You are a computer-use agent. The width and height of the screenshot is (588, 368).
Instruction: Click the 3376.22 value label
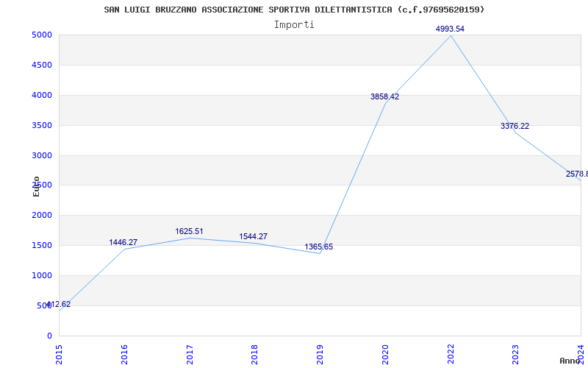(x=515, y=126)
